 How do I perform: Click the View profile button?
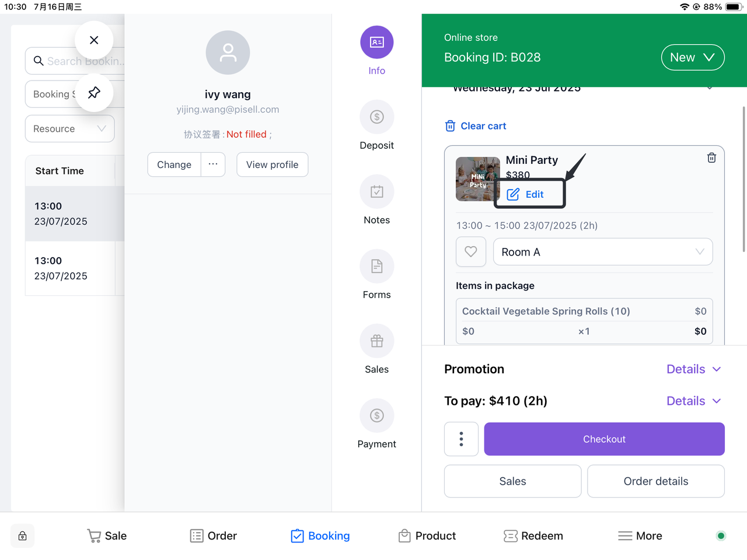(272, 165)
